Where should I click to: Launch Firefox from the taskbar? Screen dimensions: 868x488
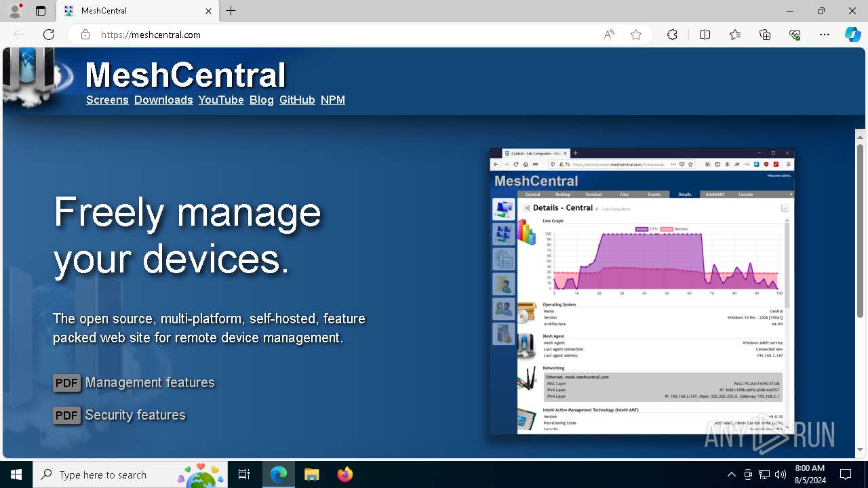tap(345, 474)
